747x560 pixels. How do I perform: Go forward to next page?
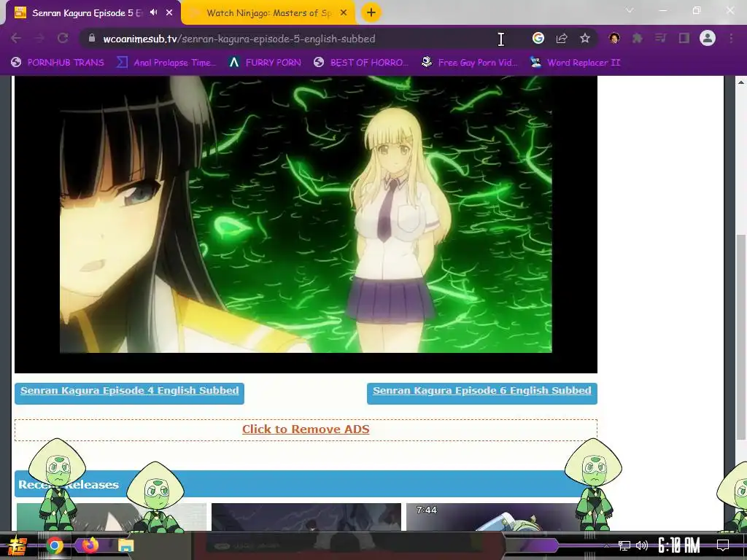click(39, 38)
